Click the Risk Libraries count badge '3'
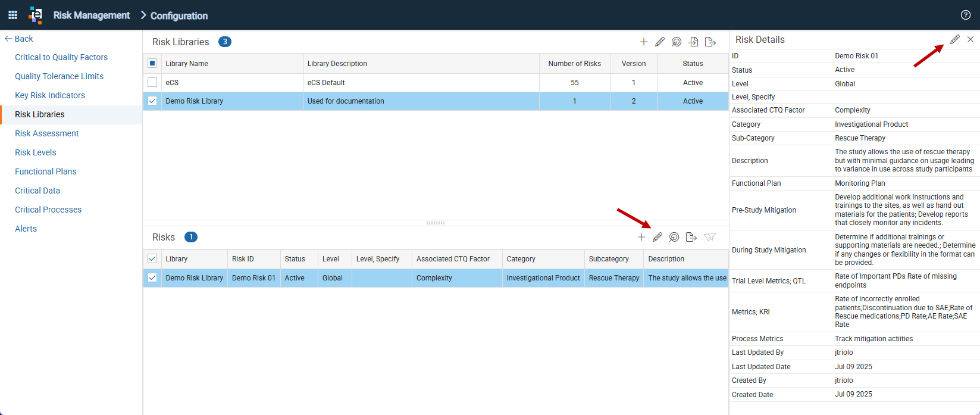The width and height of the screenshot is (980, 415). (225, 42)
